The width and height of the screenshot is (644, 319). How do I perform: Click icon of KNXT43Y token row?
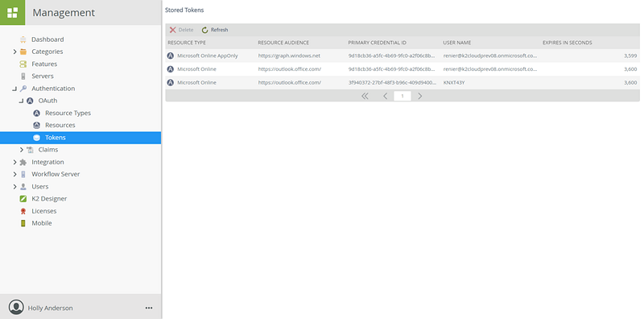[171, 83]
